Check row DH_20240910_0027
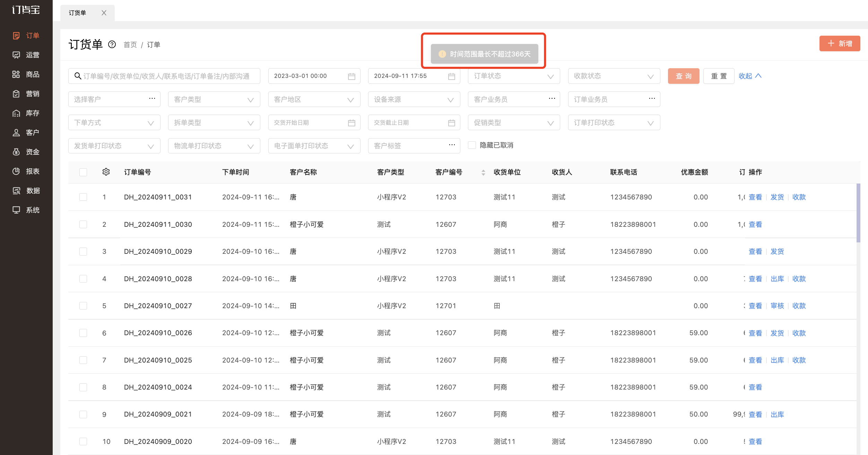868x455 pixels. click(x=83, y=306)
